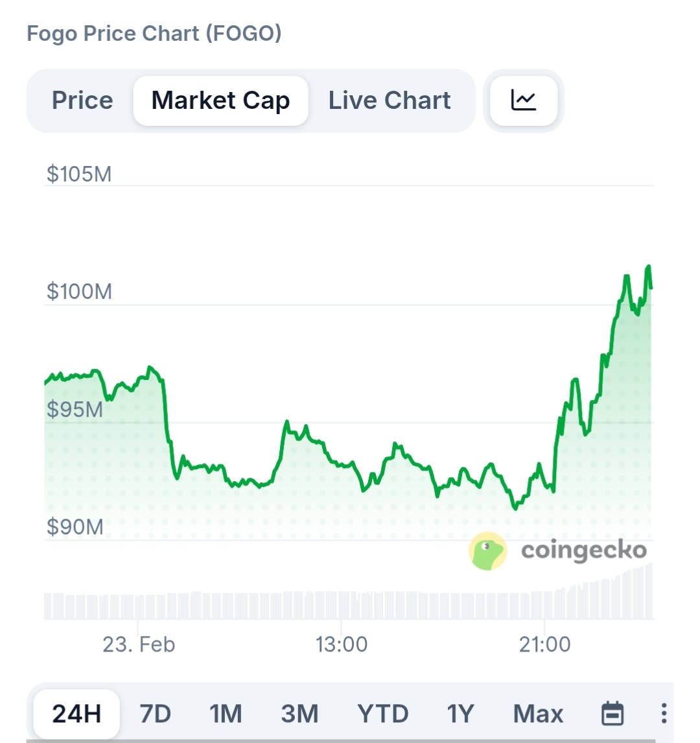Open the line chart type icon button
This screenshot has height=743, width=700.
pyautogui.click(x=524, y=100)
